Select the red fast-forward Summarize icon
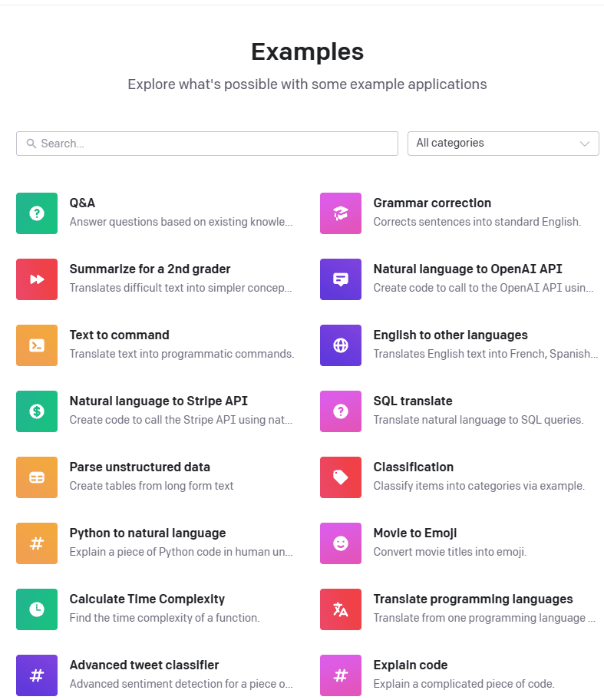Screen dimensions: 604x700 [x=37, y=279]
